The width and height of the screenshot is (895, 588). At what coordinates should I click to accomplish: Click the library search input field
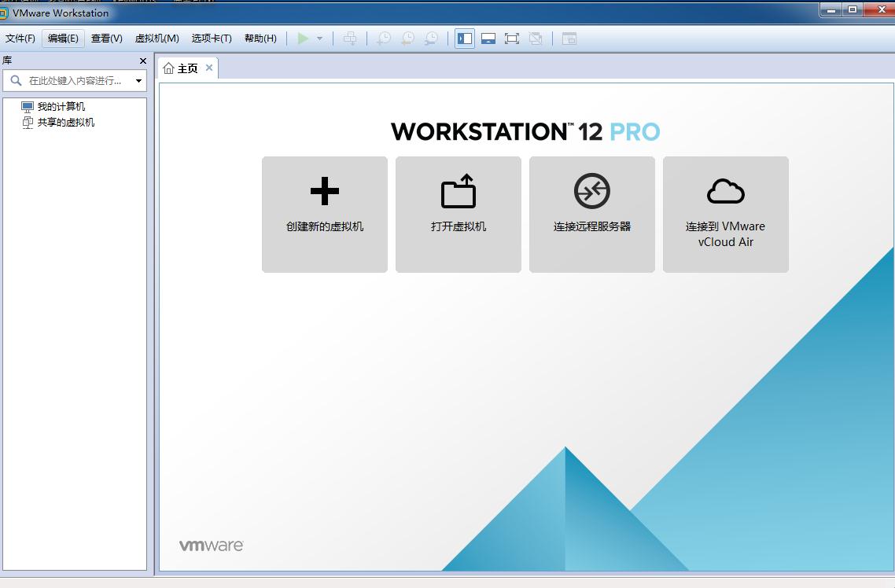click(x=75, y=80)
